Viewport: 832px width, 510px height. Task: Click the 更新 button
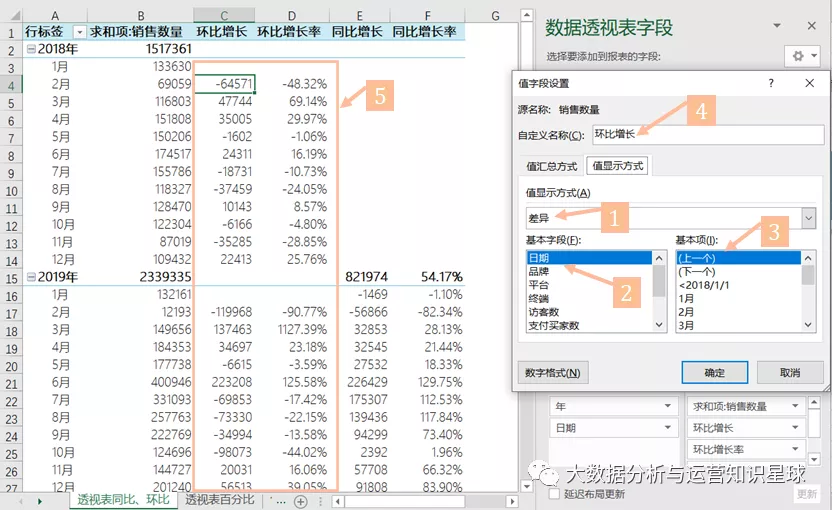click(x=807, y=494)
